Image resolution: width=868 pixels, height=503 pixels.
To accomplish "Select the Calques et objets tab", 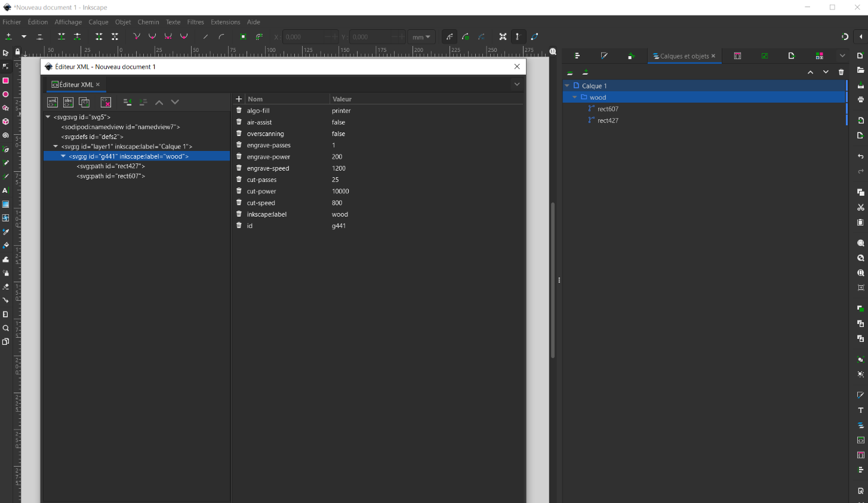I will pyautogui.click(x=684, y=56).
